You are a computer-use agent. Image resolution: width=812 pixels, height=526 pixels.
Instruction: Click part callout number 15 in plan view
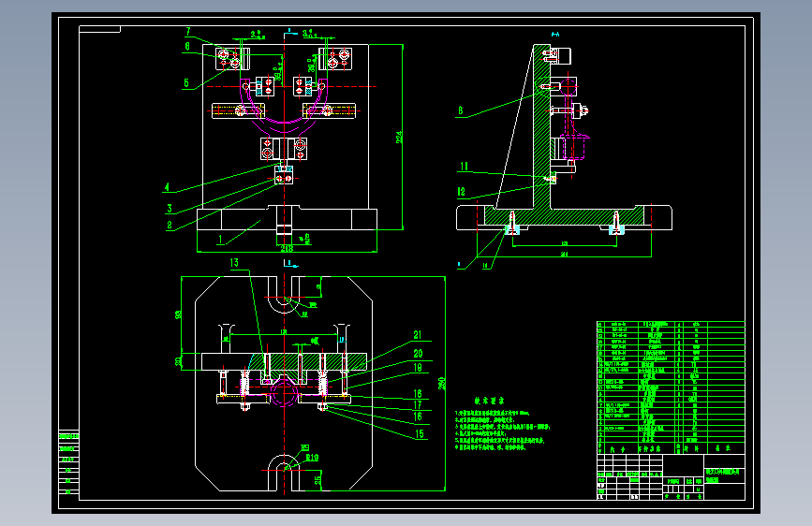(x=420, y=434)
